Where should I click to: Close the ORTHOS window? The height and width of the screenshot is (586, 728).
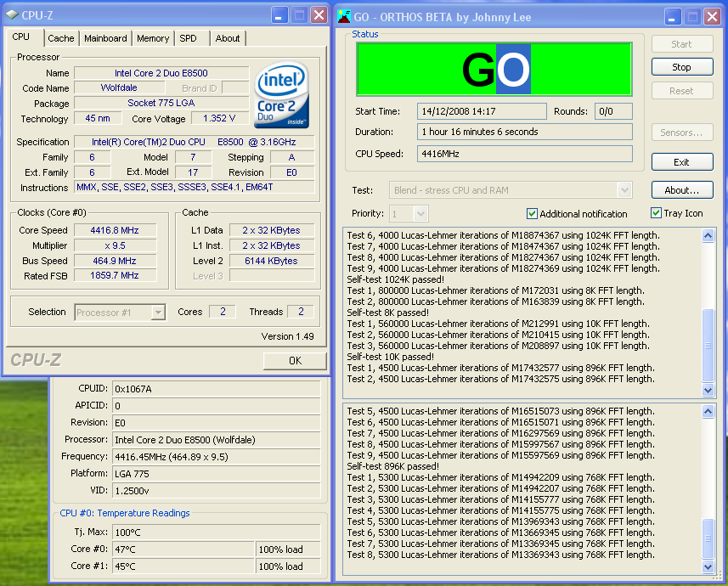[x=712, y=17]
